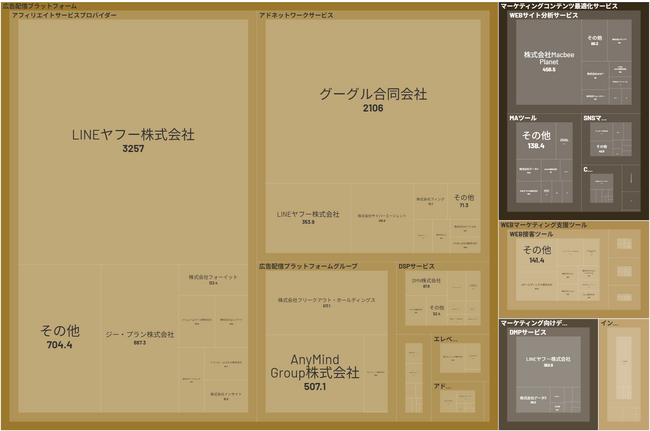Click the マーケティングコンテンツ最適化サービス header
The image size is (650, 431).
pos(558,6)
